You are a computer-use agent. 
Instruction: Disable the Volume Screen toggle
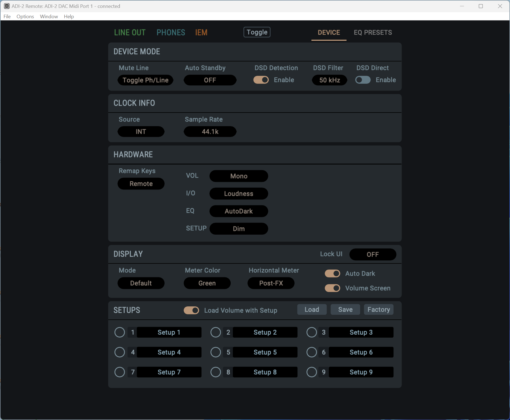point(332,288)
